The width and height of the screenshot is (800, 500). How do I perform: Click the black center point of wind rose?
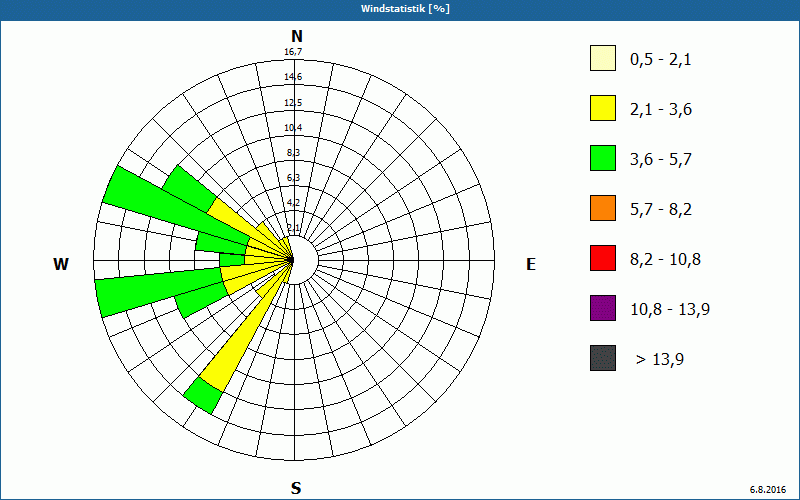[x=291, y=260]
